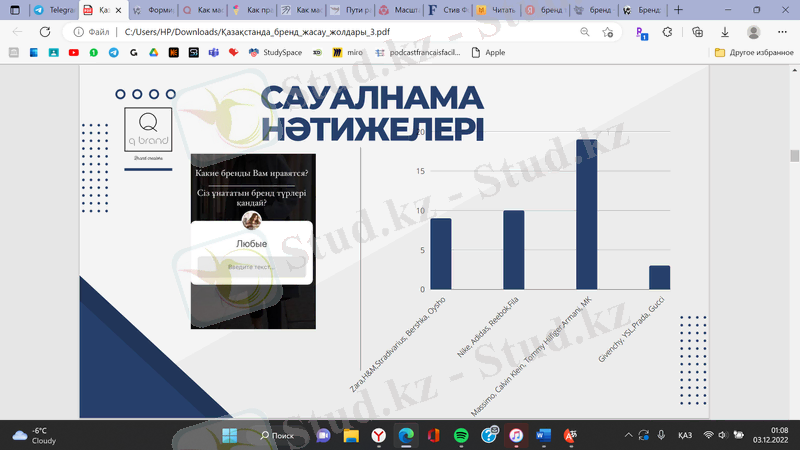Open the browser extensions puzzle icon
This screenshot has height=450, width=800.
667,32
